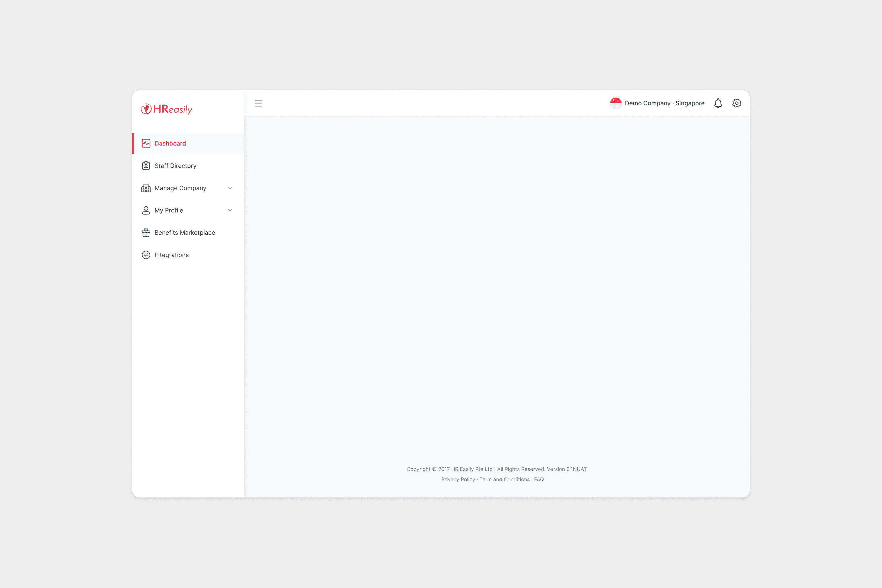Image resolution: width=882 pixels, height=588 pixels.
Task: Open the notifications bell
Action: (x=718, y=103)
